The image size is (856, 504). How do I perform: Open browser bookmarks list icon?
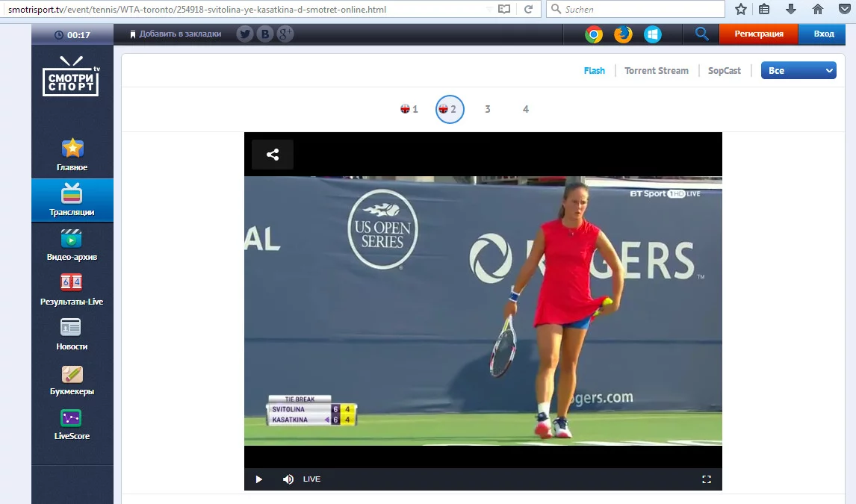tap(764, 9)
